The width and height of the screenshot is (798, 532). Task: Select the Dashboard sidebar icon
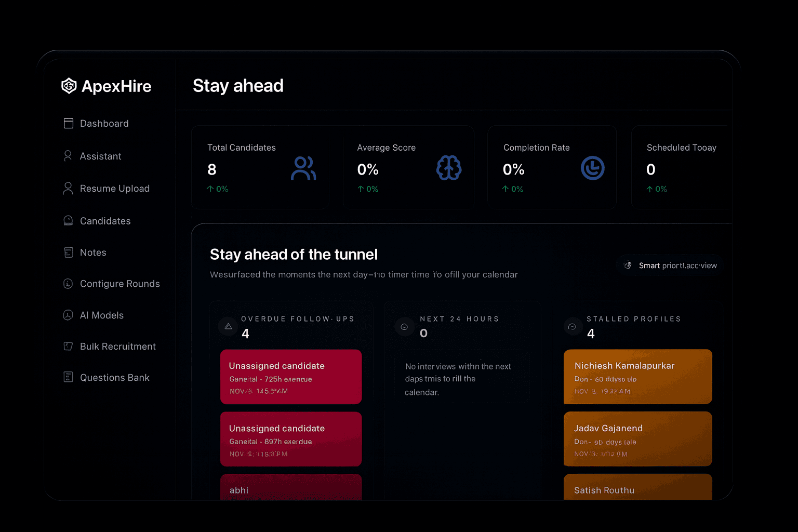69,123
